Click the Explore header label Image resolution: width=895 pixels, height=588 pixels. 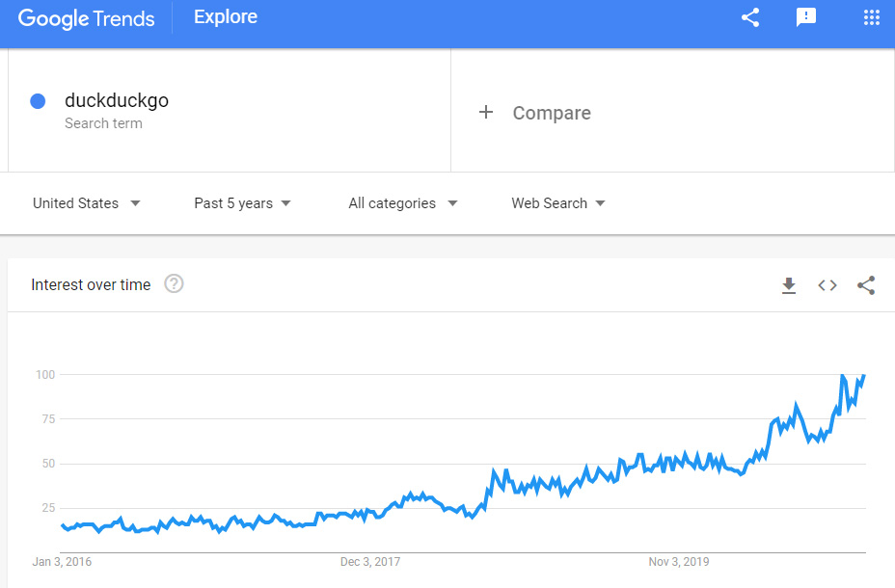tap(226, 17)
